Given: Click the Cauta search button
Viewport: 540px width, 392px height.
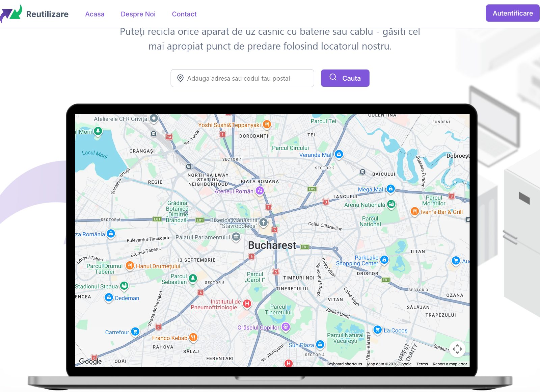Looking at the screenshot, I should pos(345,78).
